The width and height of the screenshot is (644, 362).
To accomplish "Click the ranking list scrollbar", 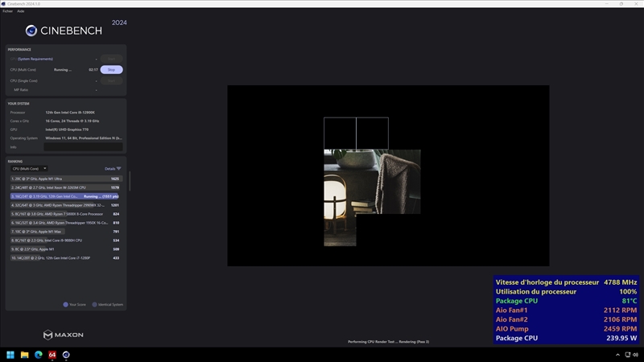I will tap(130, 181).
